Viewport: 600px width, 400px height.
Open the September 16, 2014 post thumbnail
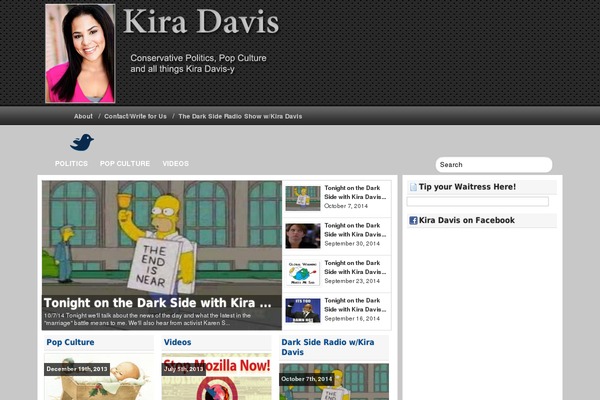click(x=303, y=311)
